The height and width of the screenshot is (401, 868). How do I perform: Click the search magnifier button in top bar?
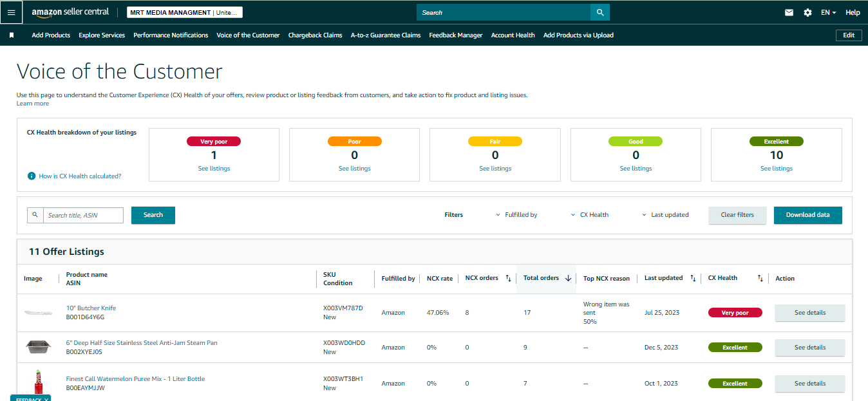pos(599,12)
